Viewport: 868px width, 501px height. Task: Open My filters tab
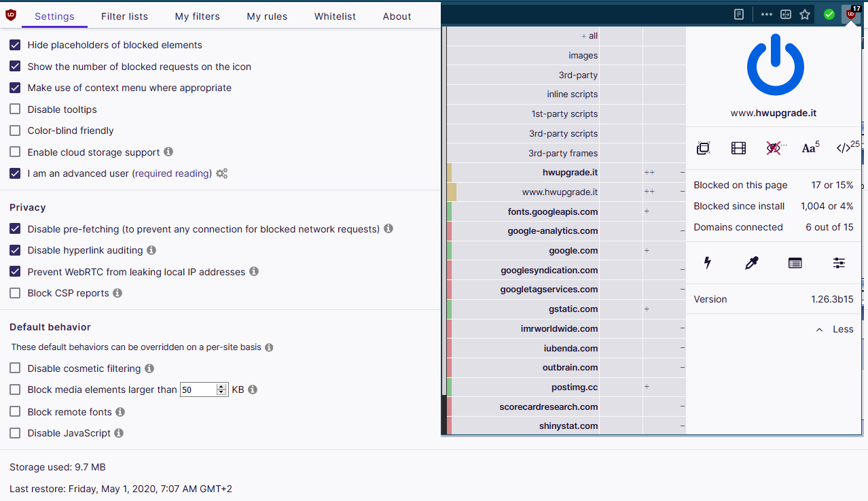[x=197, y=16]
